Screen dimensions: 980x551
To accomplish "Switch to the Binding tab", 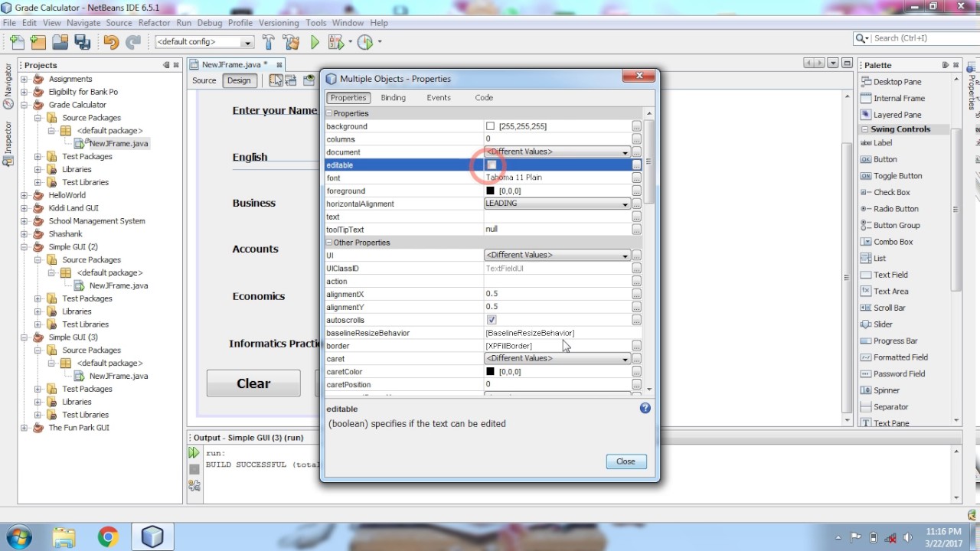I will (x=394, y=98).
